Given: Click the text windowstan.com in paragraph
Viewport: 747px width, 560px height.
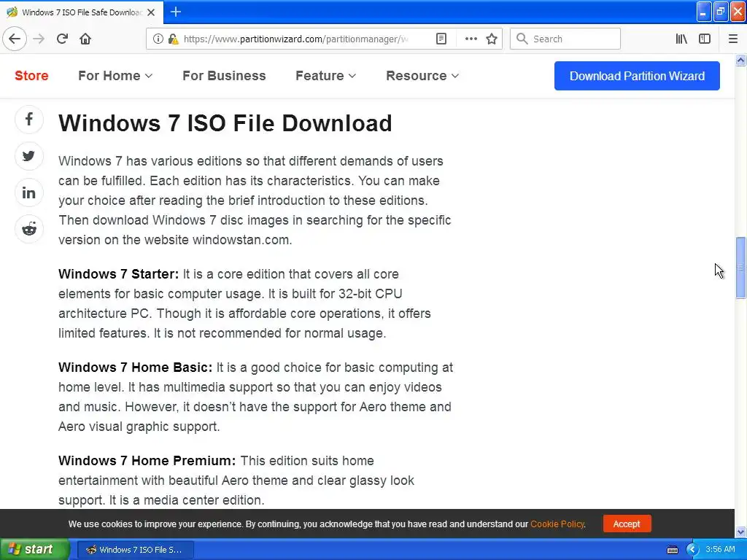Looking at the screenshot, I should (x=242, y=240).
